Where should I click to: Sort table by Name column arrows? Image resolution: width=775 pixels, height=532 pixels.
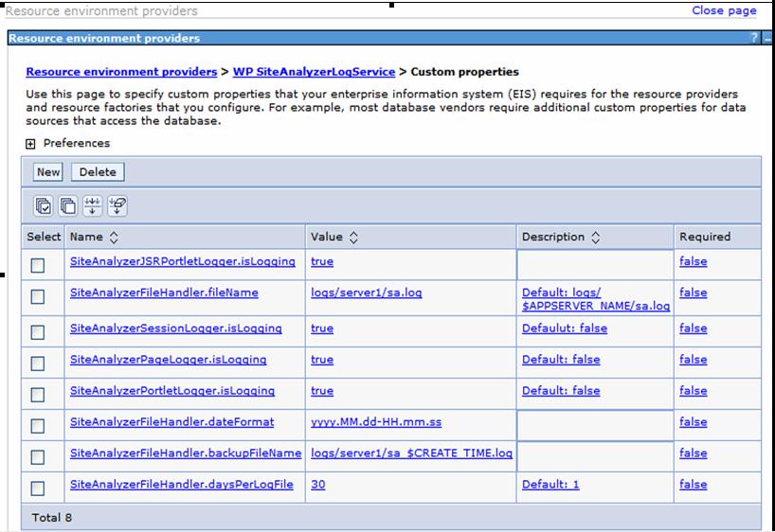tap(114, 237)
